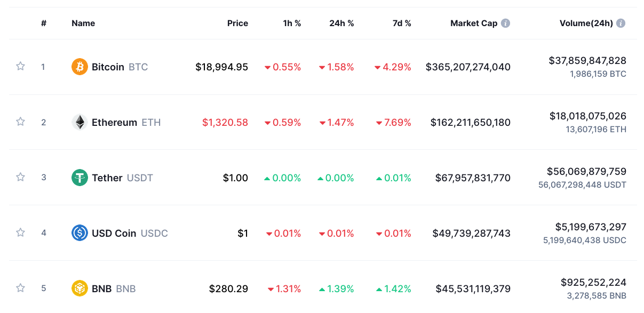Sort by 24h % column header
This screenshot has height=313, width=644.
341,23
